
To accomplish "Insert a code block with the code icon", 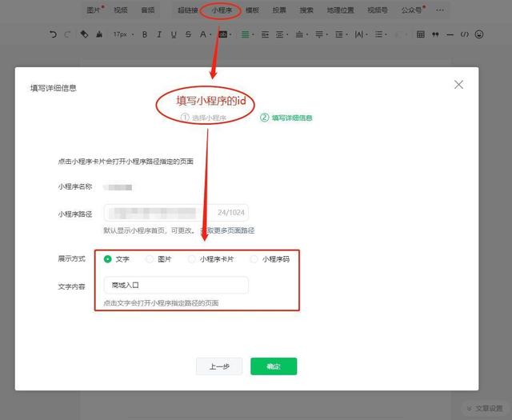I will [464, 34].
